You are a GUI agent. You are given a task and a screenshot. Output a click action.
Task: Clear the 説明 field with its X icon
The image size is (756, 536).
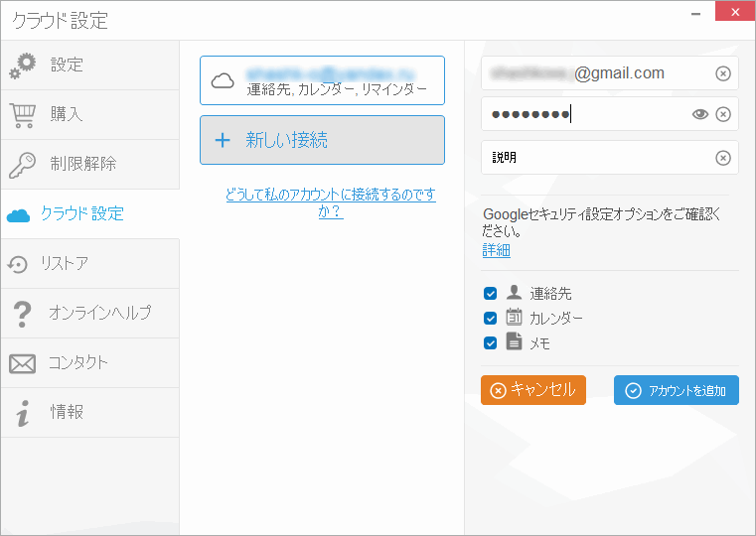[x=723, y=158]
